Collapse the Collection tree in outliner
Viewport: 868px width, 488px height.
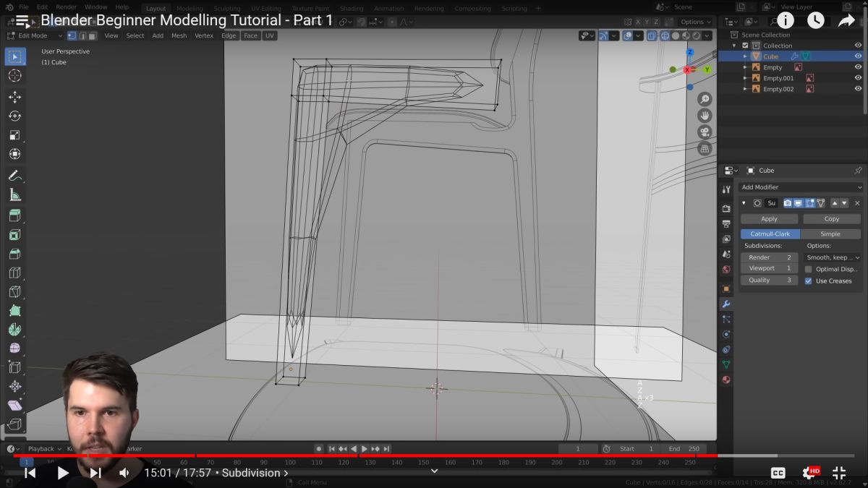point(735,46)
